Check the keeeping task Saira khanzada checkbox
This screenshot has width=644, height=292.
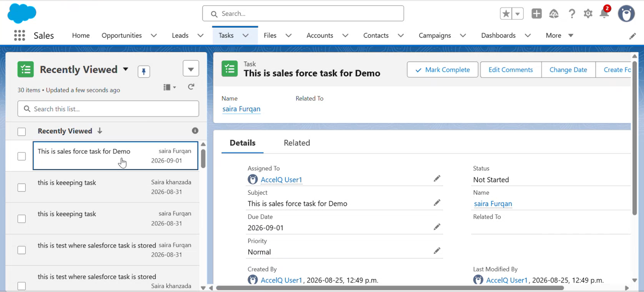point(22,187)
